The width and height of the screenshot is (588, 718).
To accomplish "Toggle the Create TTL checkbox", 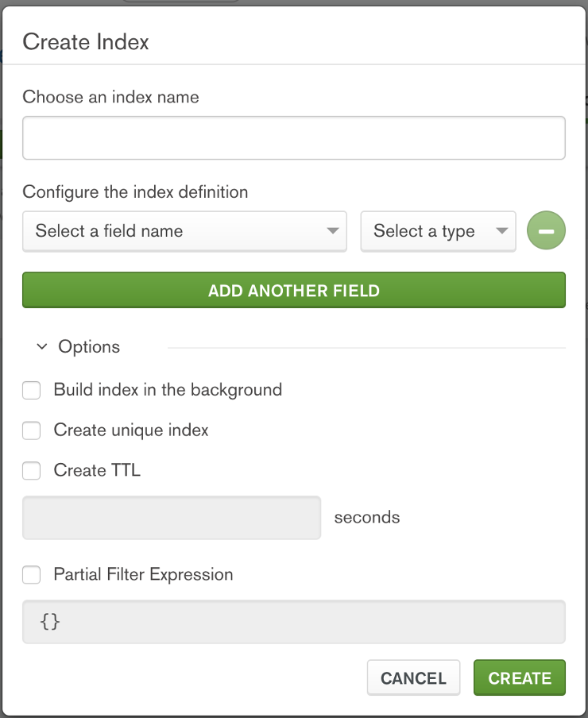I will click(x=32, y=471).
